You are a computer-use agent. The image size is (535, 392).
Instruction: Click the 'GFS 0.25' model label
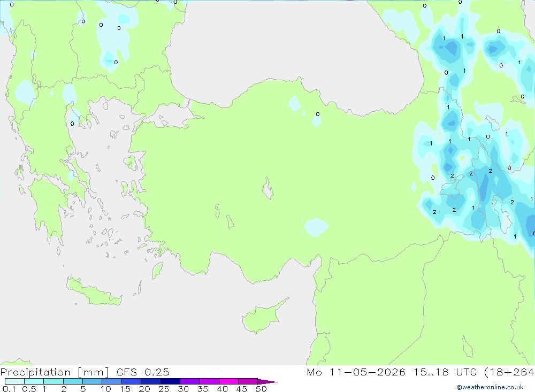click(143, 372)
